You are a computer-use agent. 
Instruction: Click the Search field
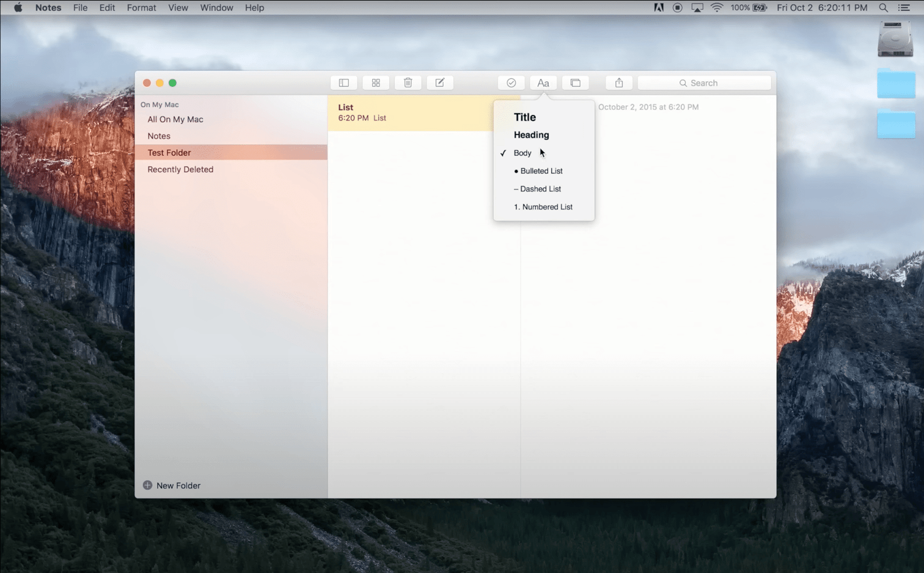704,83
